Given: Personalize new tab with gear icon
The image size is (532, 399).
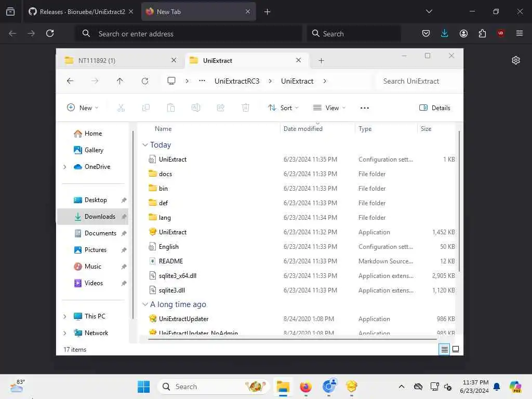Looking at the screenshot, I should coord(516,60).
